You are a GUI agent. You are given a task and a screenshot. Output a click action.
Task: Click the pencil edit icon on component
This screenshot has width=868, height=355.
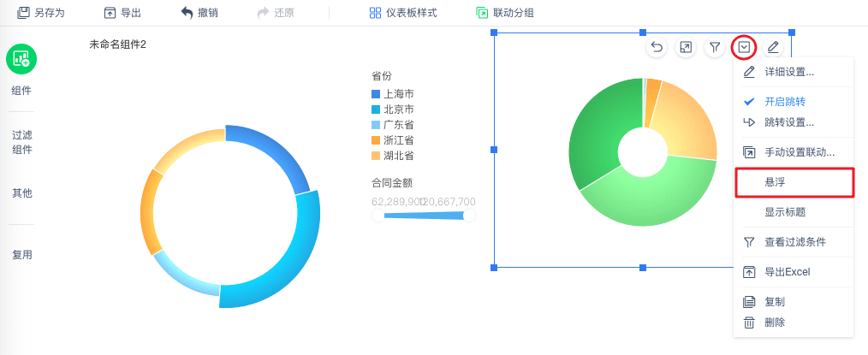click(x=773, y=48)
